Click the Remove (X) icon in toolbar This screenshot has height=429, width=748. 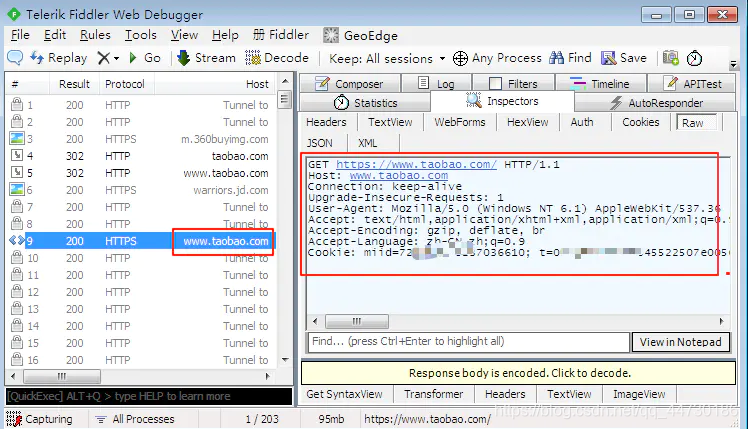coord(104,58)
